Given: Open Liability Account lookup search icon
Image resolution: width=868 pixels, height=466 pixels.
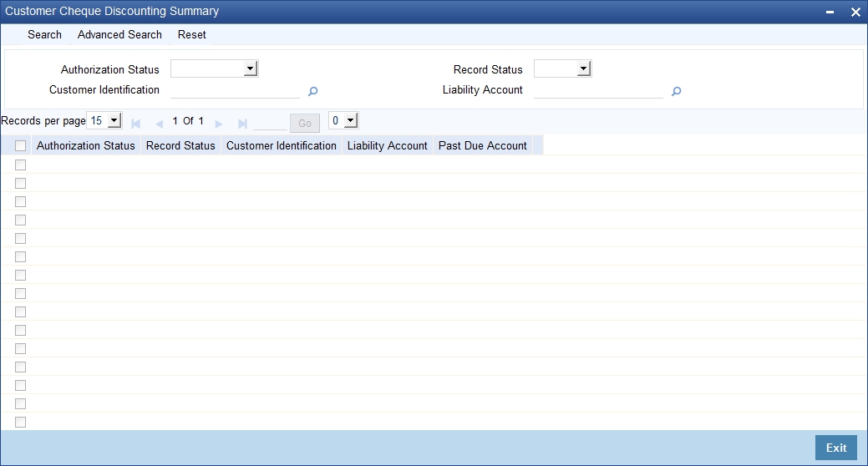Looking at the screenshot, I should coord(676,91).
